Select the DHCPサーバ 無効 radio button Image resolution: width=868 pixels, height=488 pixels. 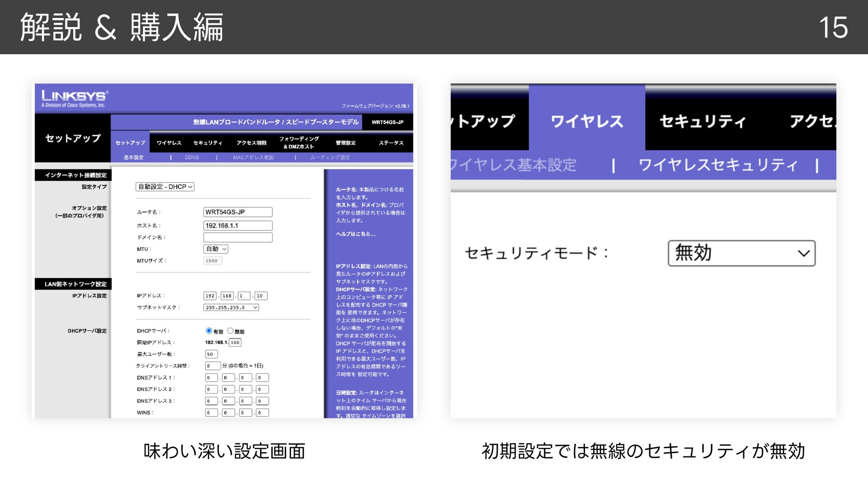[x=230, y=331]
